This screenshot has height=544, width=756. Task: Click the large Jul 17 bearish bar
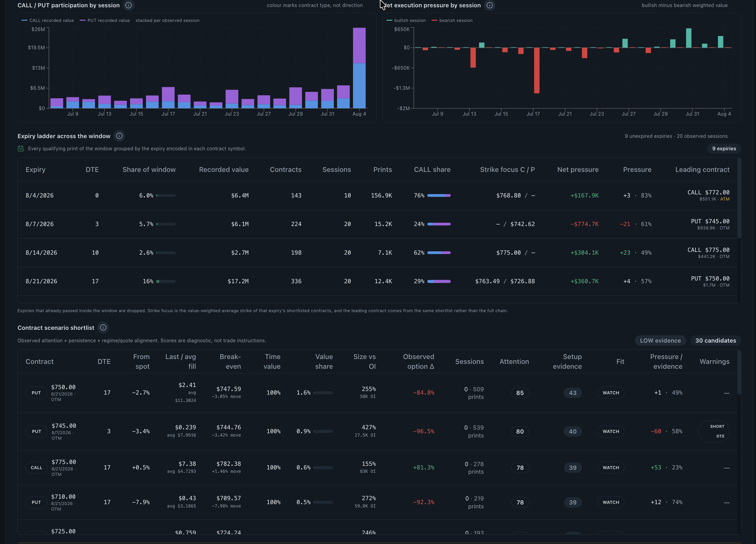pos(537,70)
